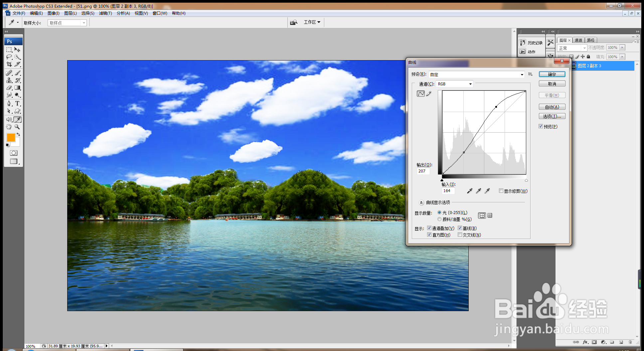This screenshot has height=351, width=644.
Task: Select the Healing Brush tool
Action: (x=9, y=73)
